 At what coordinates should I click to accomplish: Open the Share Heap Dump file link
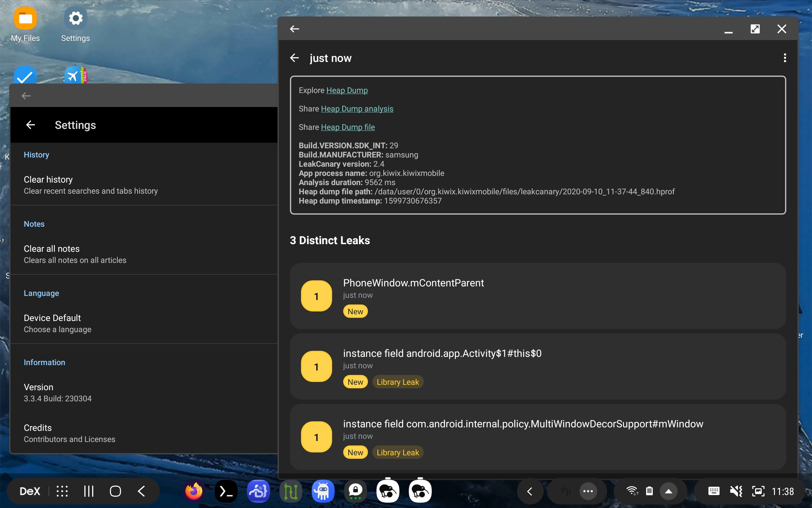pyautogui.click(x=348, y=127)
